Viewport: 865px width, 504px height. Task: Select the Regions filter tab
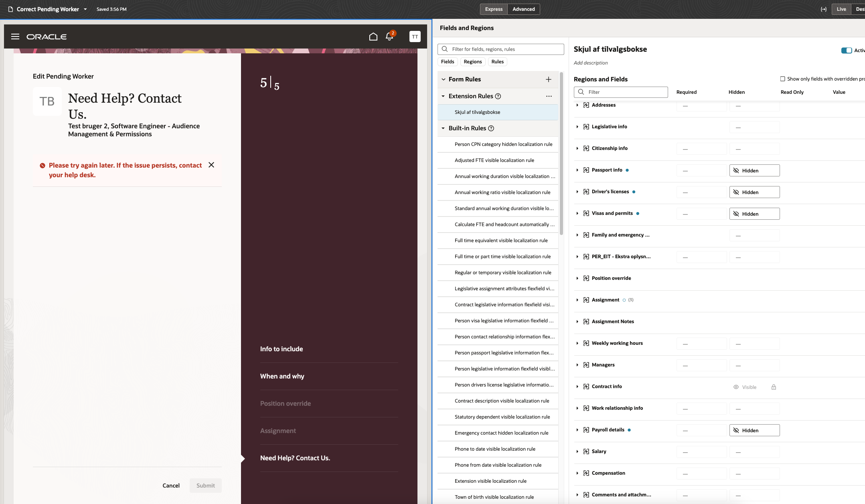coord(472,62)
